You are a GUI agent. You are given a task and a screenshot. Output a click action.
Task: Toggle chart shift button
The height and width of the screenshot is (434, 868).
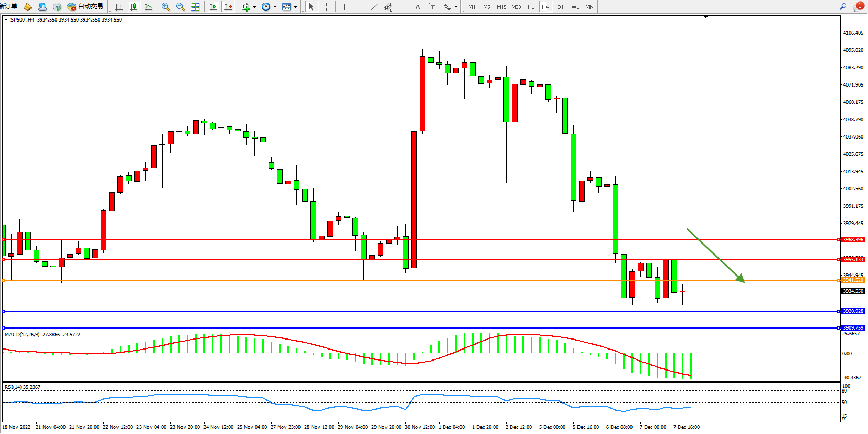coord(228,7)
